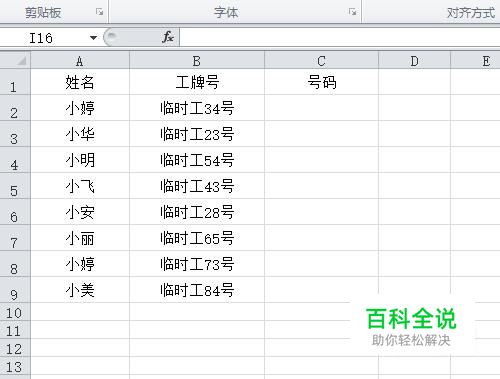Click cell A8 containing 小婷
The width and height of the screenshot is (500, 379).
80,264
